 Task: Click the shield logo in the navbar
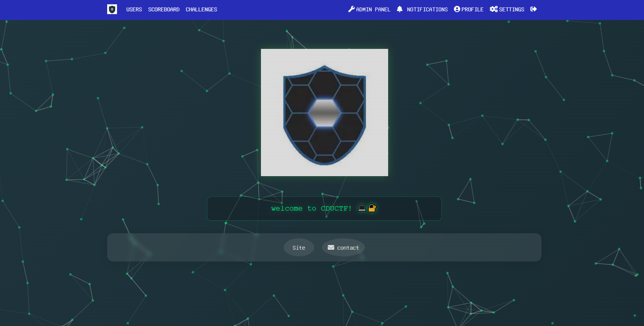point(112,9)
